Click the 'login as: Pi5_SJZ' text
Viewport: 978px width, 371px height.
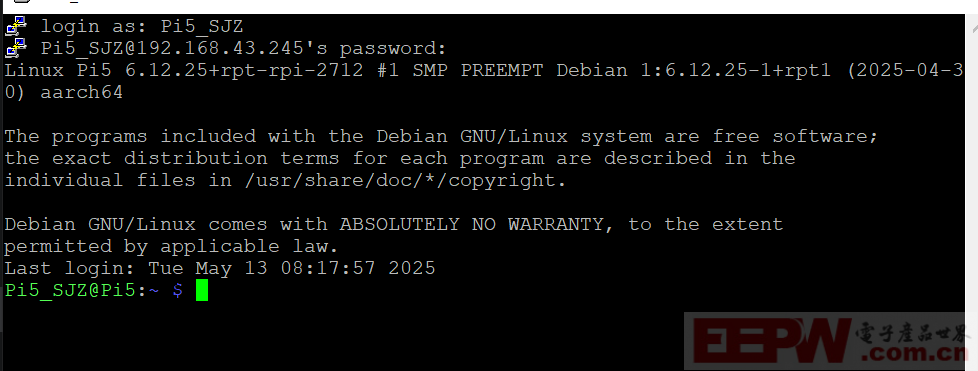pyautogui.click(x=142, y=26)
